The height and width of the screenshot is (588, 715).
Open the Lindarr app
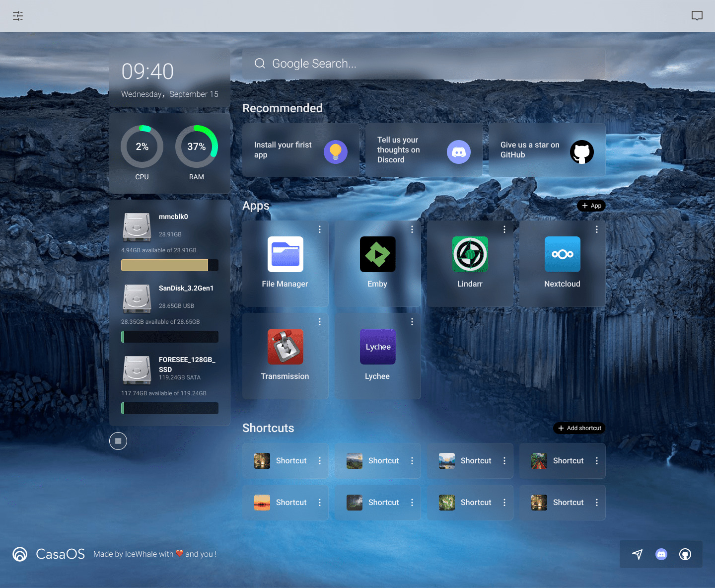[470, 255]
